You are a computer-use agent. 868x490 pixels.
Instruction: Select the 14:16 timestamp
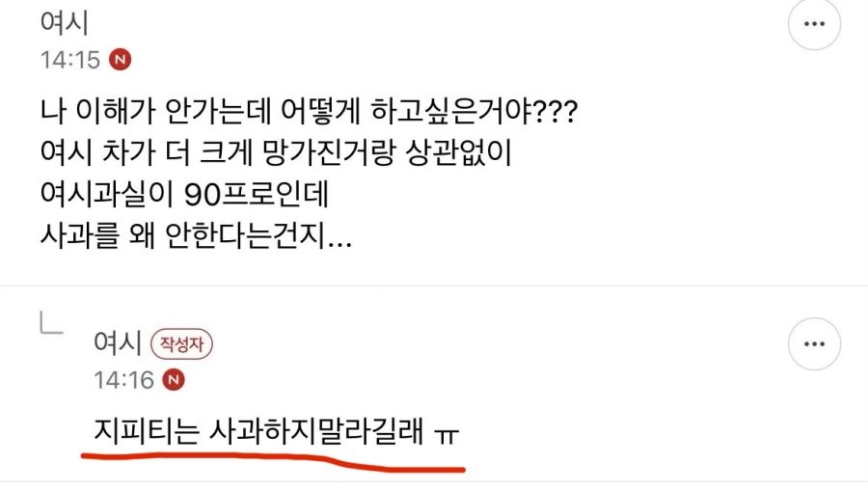point(123,380)
